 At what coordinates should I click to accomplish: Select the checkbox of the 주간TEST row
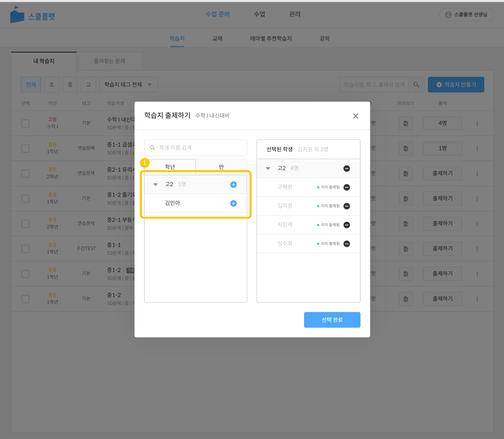click(x=25, y=249)
